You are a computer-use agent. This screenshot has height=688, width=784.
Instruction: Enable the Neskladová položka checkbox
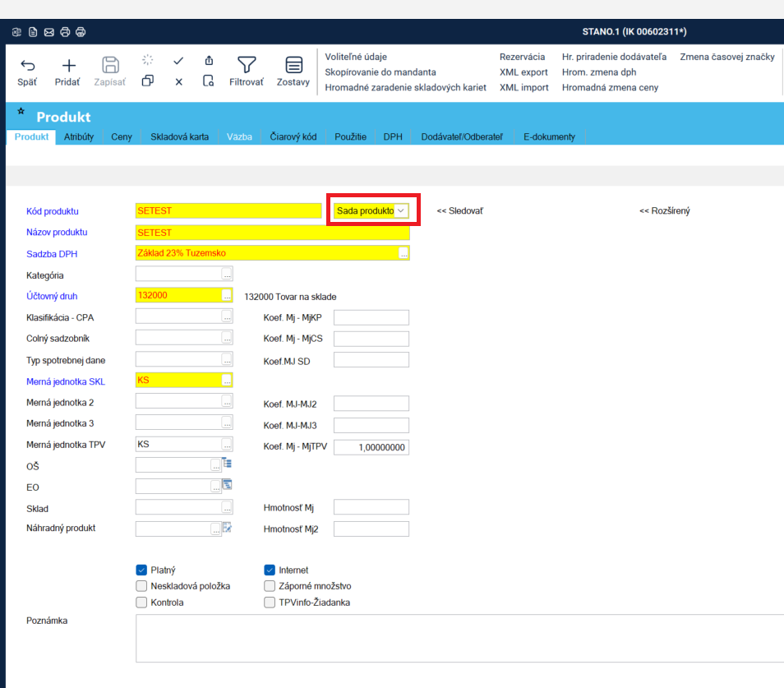[141, 586]
